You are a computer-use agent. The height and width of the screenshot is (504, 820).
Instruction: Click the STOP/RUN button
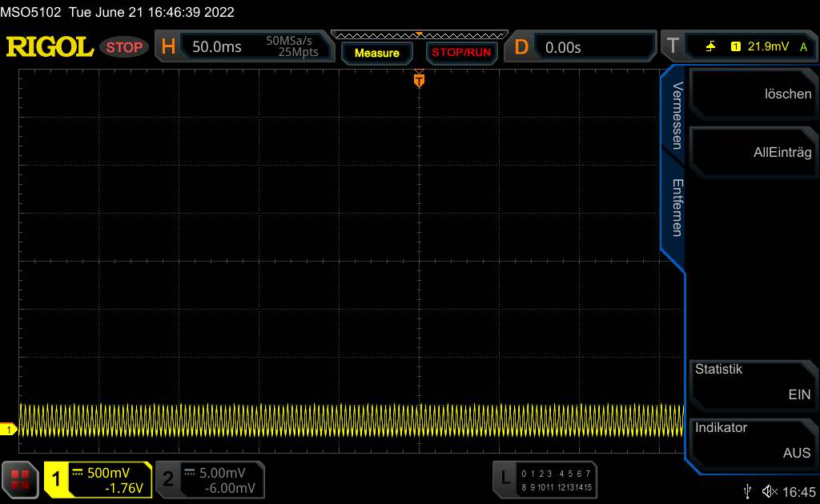(x=461, y=53)
